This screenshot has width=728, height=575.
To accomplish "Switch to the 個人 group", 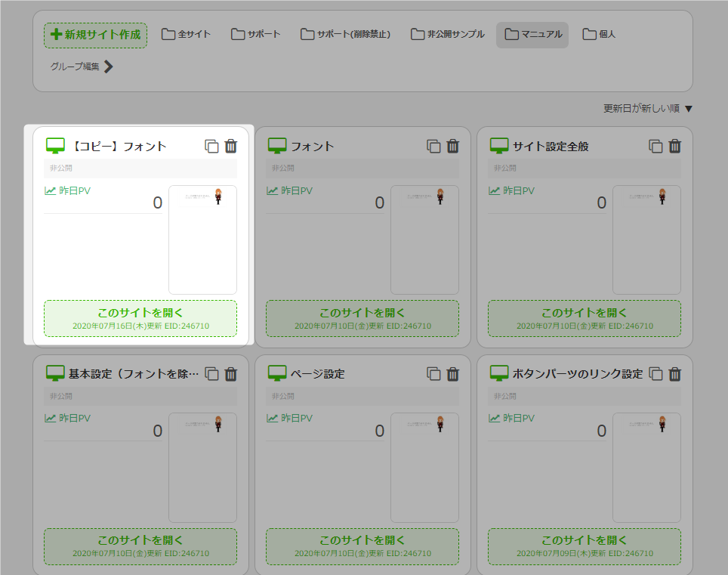I will click(x=599, y=34).
